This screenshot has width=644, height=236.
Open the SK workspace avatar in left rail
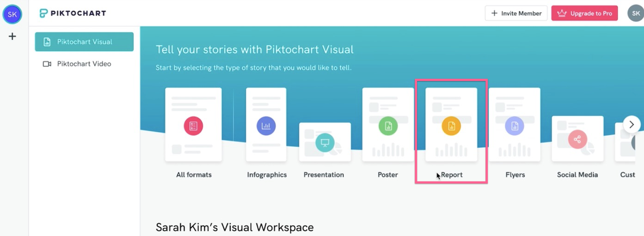coord(12,14)
